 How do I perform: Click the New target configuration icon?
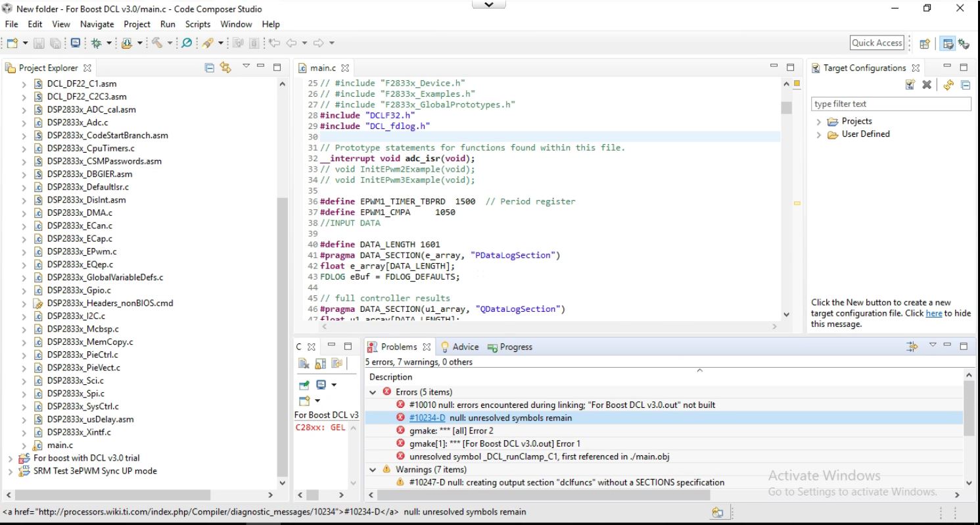tap(910, 85)
